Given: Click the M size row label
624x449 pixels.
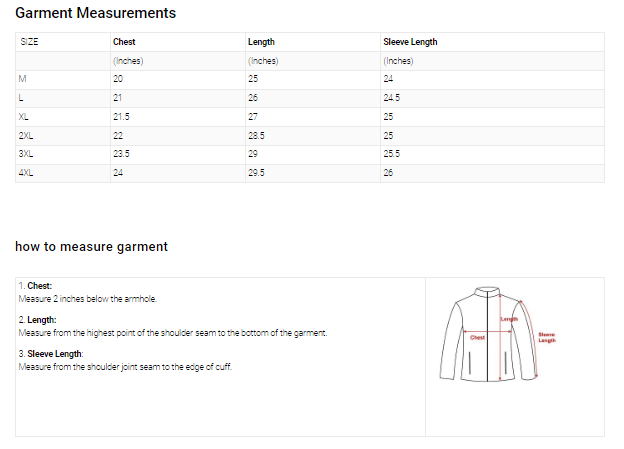Looking at the screenshot, I should (x=22, y=78).
